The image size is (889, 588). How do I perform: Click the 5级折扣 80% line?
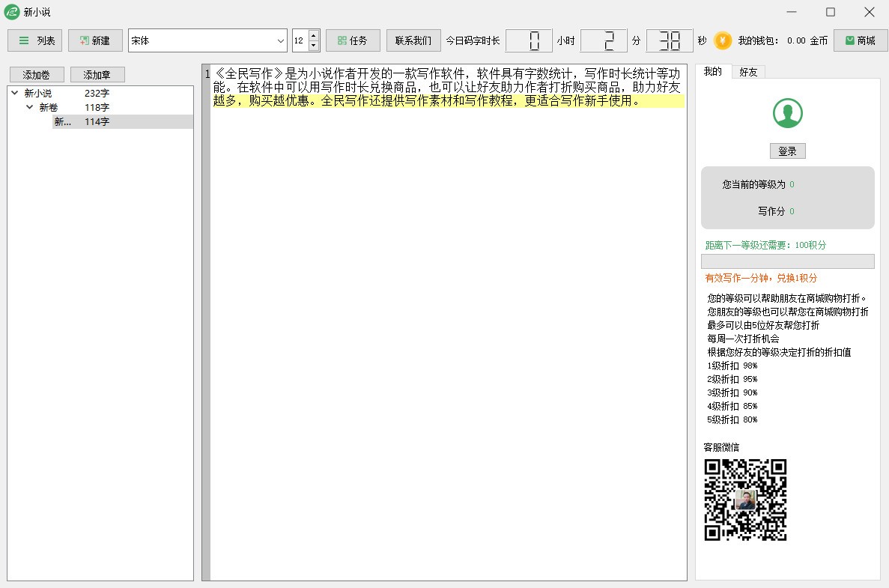pyautogui.click(x=732, y=419)
